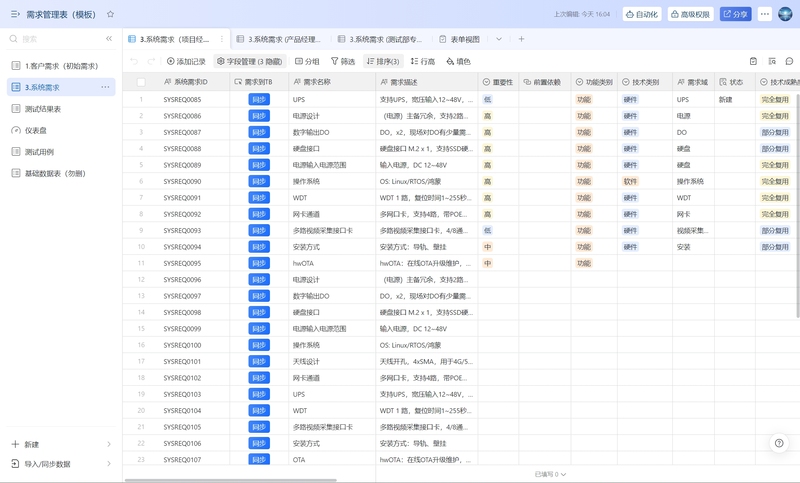This screenshot has height=483, width=800.
Task: Select the SYSREQ0100 ID cell
Action: point(182,345)
